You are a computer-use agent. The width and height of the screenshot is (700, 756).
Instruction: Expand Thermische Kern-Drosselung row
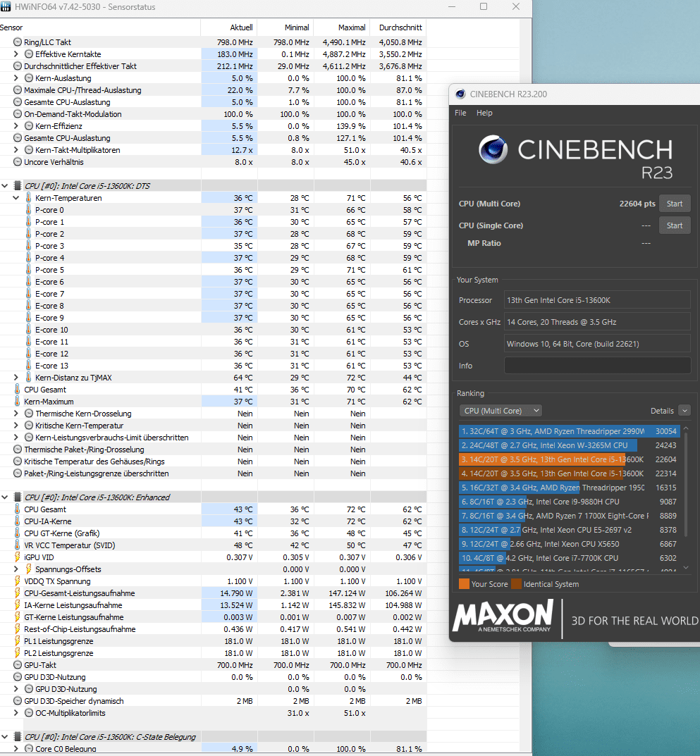16,413
